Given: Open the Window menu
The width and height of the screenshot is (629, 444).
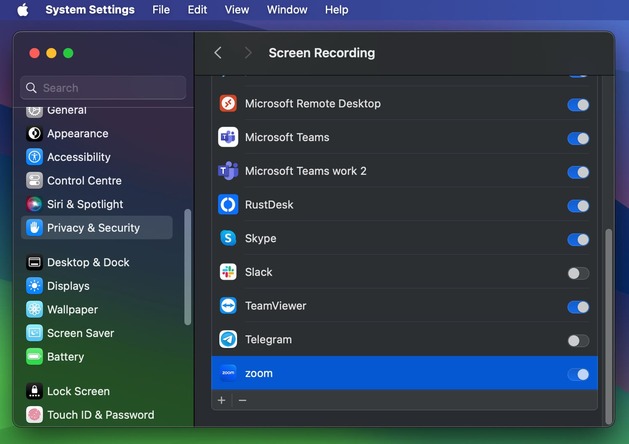Looking at the screenshot, I should coord(287,10).
